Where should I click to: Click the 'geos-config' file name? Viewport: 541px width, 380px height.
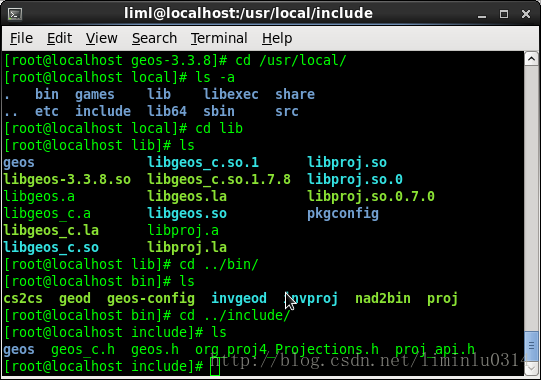click(x=151, y=299)
